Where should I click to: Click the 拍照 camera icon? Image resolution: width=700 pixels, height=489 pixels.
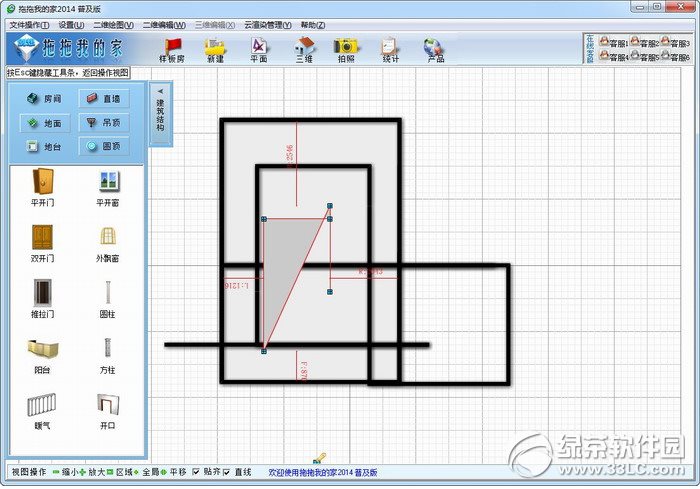point(346,50)
